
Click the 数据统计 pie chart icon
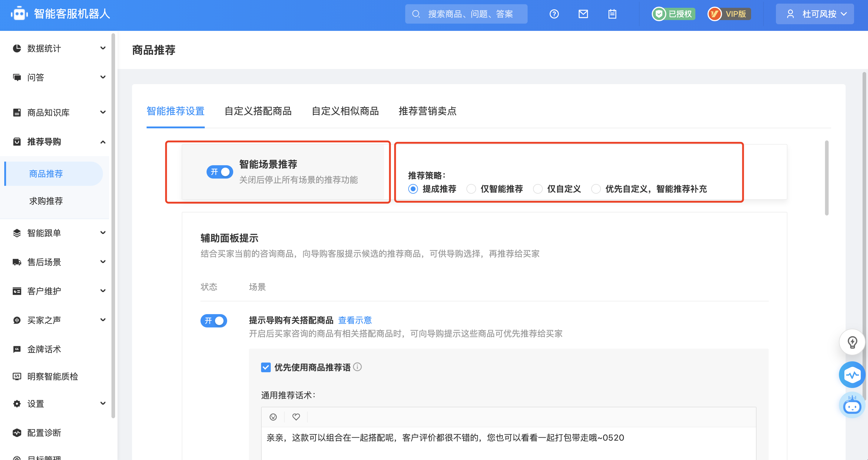(17, 48)
